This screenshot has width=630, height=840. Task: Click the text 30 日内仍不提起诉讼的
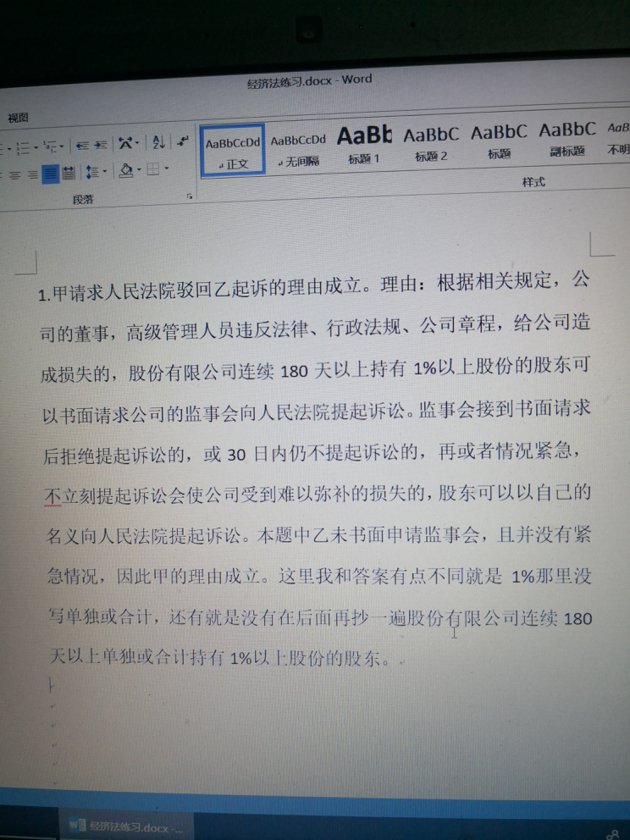point(322,454)
